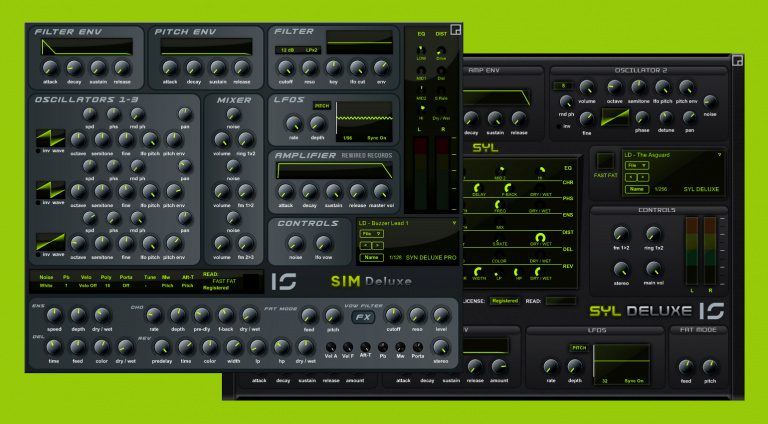The width and height of the screenshot is (768, 424).
Task: Click the Porta mini knob in FX panel
Action: [x=418, y=348]
